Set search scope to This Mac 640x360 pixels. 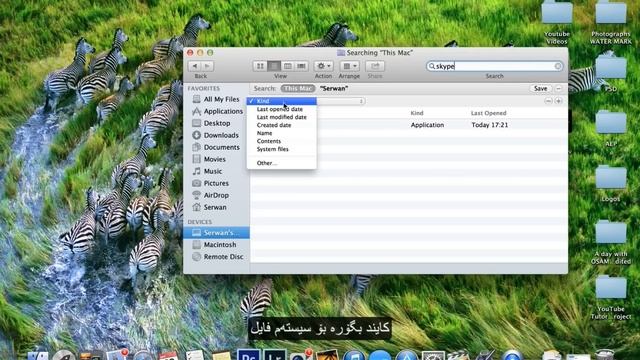pyautogui.click(x=298, y=88)
